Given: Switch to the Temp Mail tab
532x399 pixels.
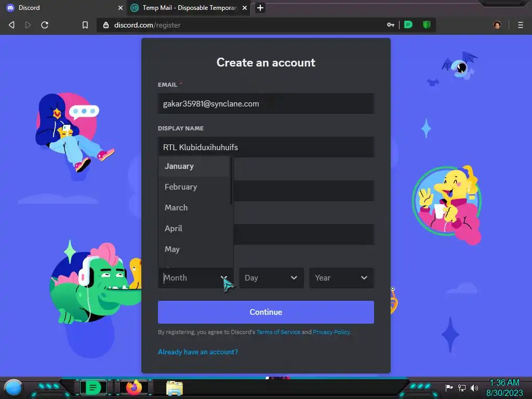Looking at the screenshot, I should point(189,8).
